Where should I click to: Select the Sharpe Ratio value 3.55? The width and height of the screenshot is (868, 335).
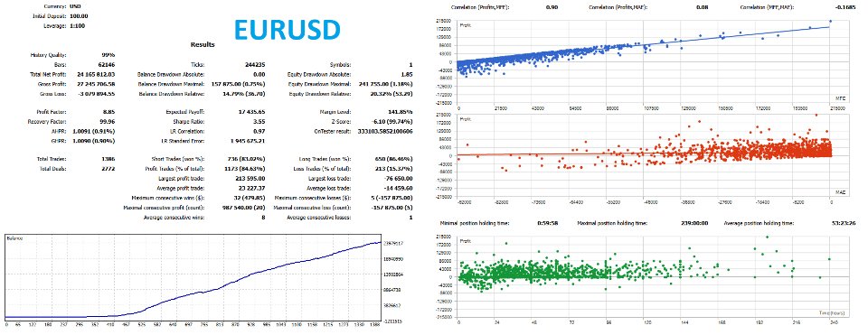tap(259, 122)
